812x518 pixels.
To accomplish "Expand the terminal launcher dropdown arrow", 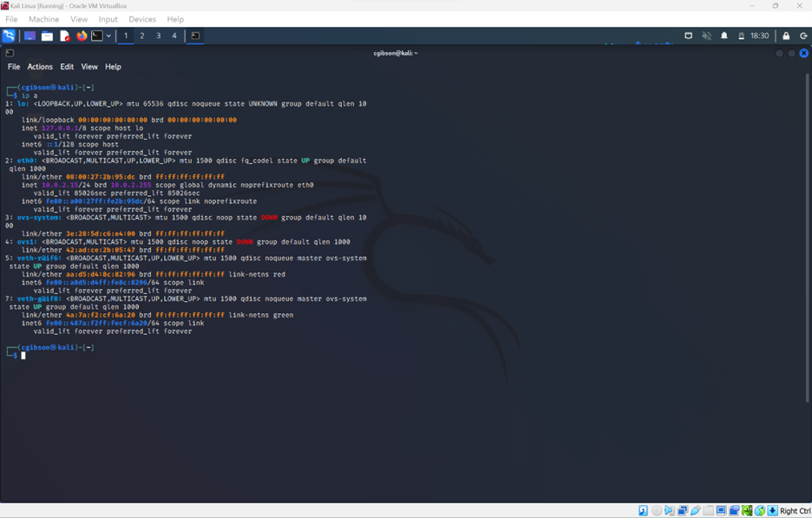I will 108,36.
